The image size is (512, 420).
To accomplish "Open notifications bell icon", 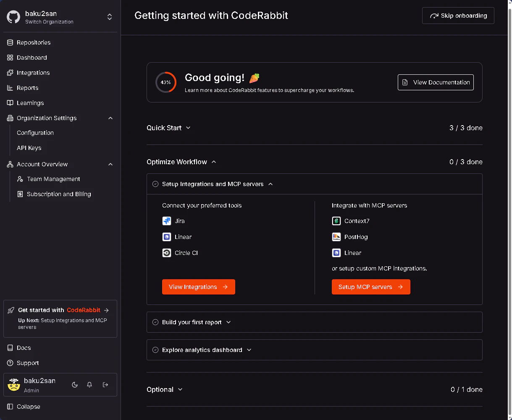I will tap(89, 385).
